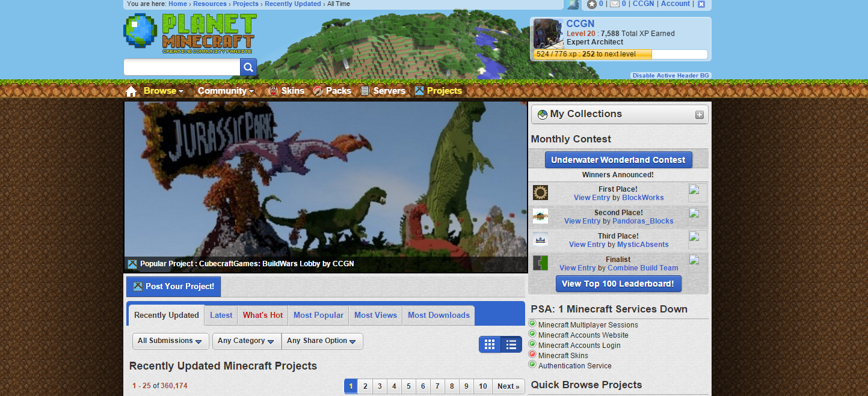Click Minecraft Accounts Login status icon
This screenshot has height=396, width=868.
(532, 344)
